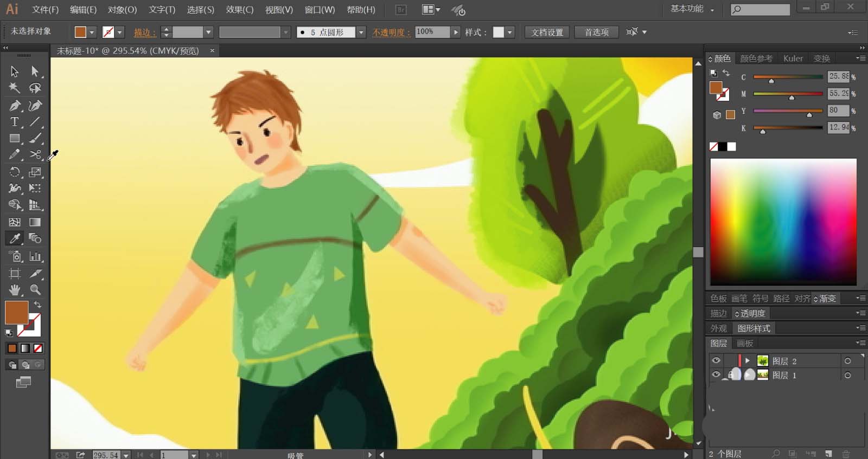Click the M (magenta) slider track
The image size is (868, 459).
click(x=788, y=94)
